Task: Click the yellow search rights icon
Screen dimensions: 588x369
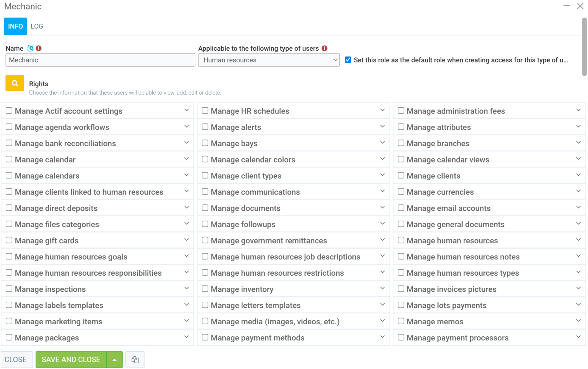Action: tap(15, 83)
